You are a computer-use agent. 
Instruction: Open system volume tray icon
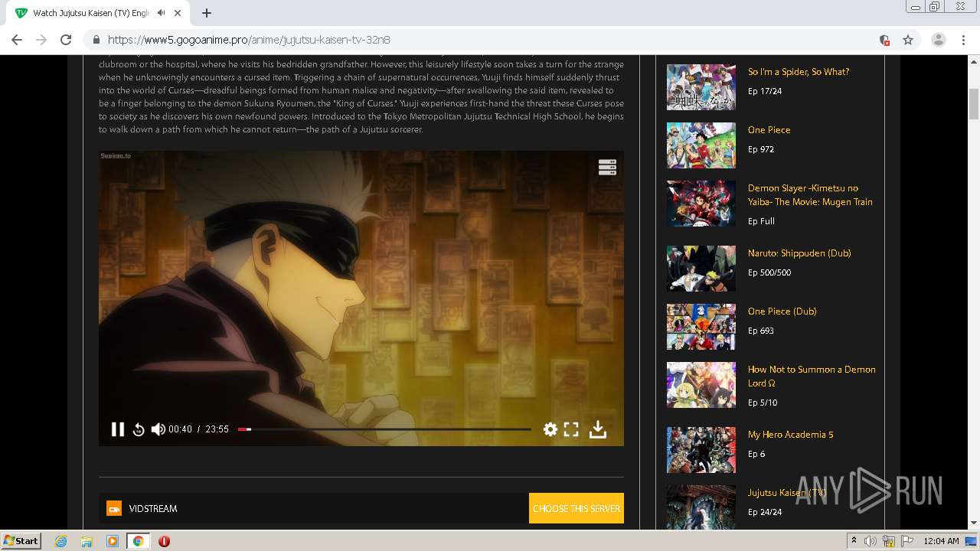click(x=870, y=541)
